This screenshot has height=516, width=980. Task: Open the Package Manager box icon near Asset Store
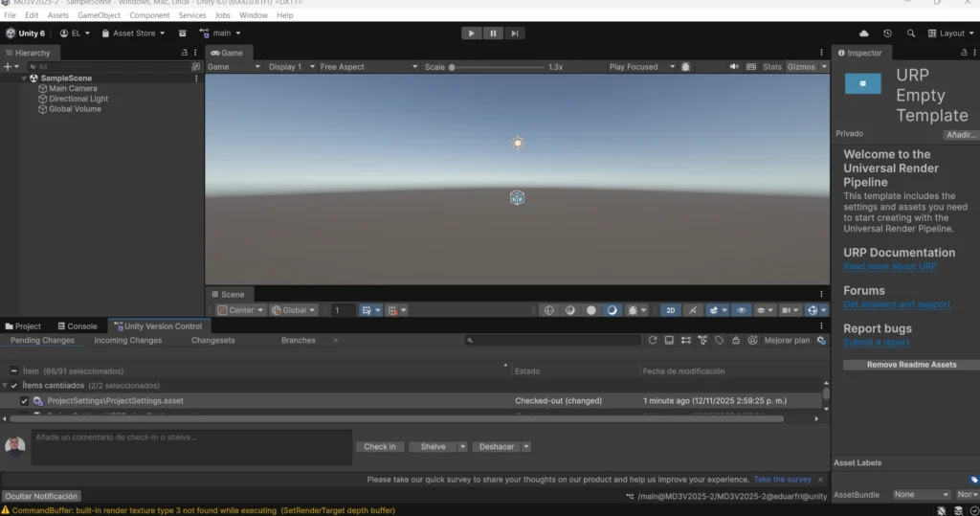(183, 34)
